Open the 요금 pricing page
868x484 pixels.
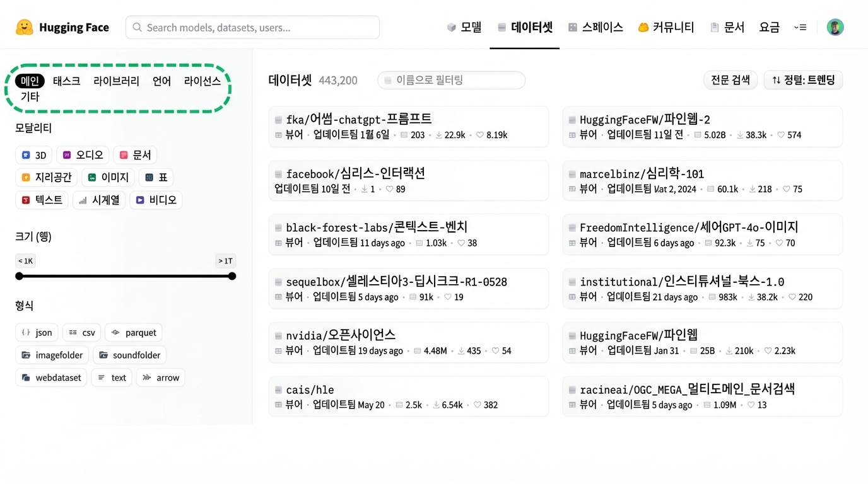[x=770, y=27]
